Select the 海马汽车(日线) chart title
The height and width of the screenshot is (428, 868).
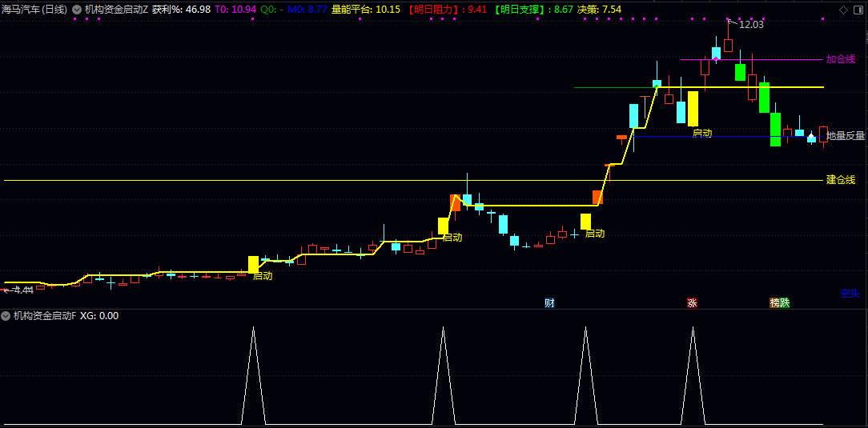tap(34, 10)
